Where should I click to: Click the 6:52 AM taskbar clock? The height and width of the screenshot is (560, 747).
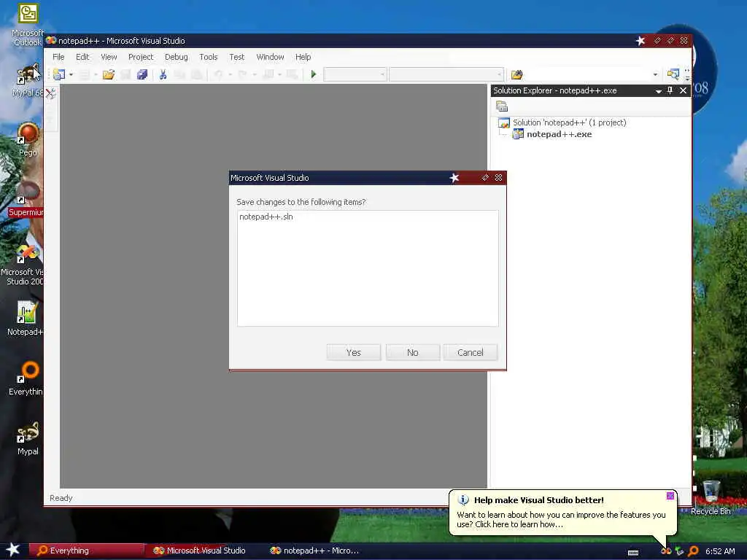point(720,551)
